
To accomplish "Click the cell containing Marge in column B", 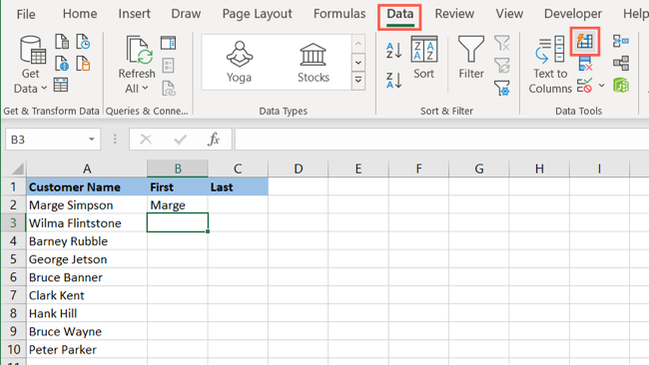I will tap(178, 205).
